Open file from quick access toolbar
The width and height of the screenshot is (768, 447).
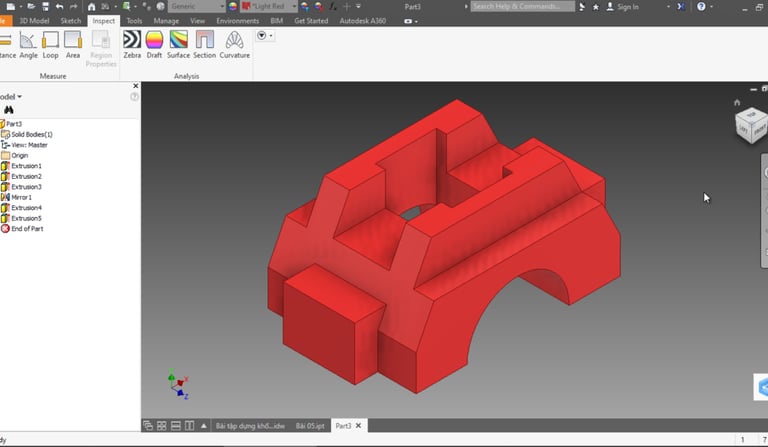30,6
